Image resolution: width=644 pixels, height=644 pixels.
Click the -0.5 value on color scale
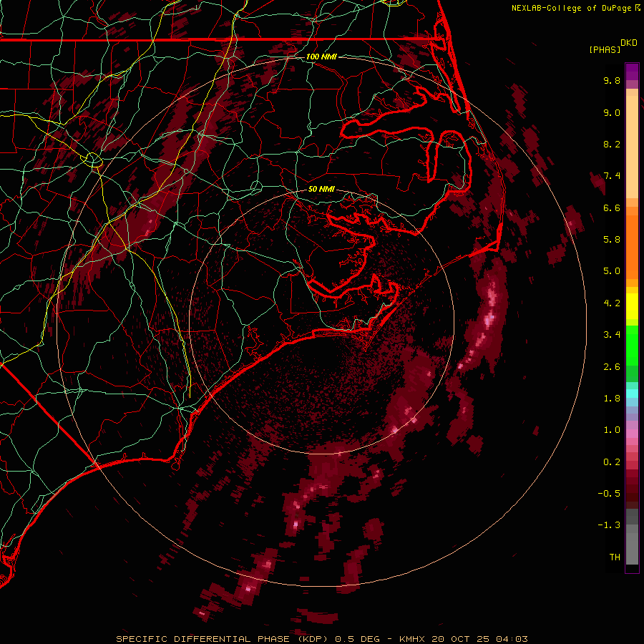(x=609, y=494)
